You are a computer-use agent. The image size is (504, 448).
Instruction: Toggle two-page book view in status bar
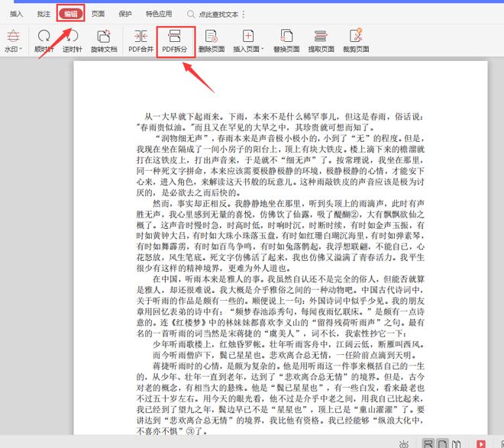click(457, 443)
